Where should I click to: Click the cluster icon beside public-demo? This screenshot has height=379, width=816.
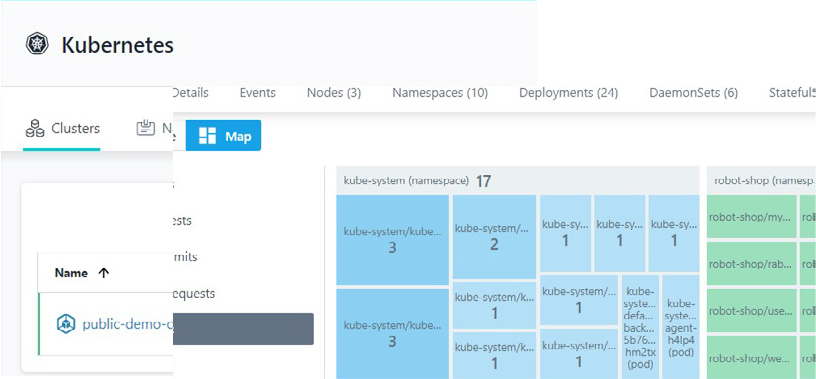(x=66, y=324)
